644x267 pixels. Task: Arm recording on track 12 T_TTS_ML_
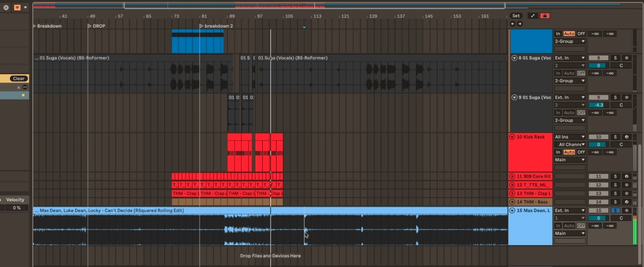tap(627, 185)
